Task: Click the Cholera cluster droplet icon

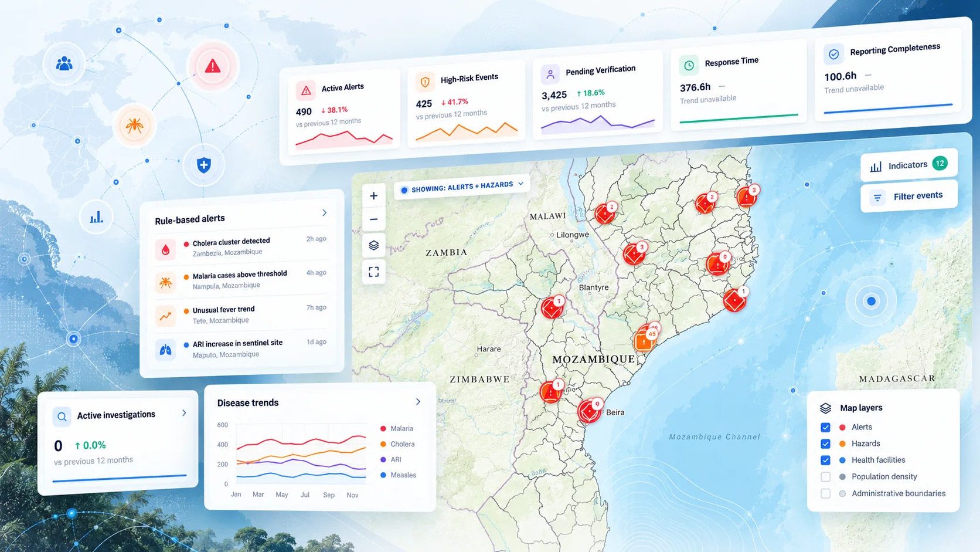Action: point(166,249)
